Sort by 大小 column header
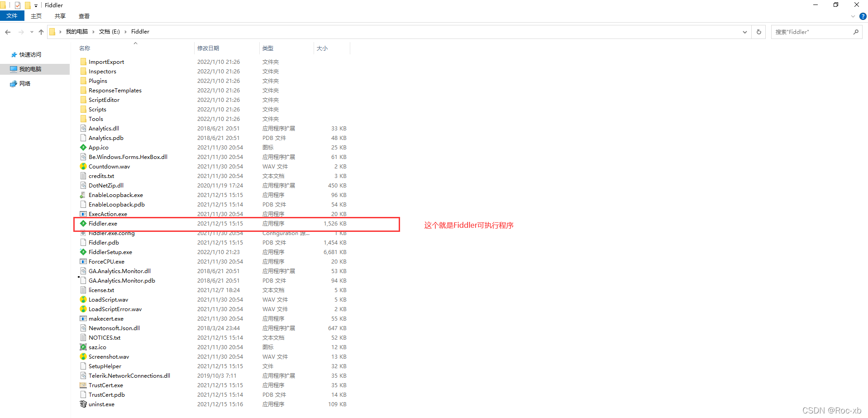This screenshot has width=868, height=418. (x=322, y=48)
